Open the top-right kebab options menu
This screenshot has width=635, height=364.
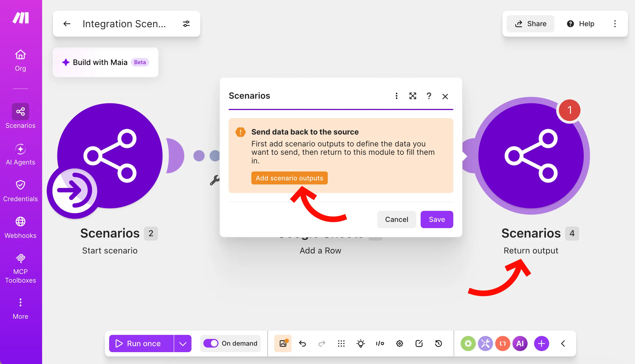click(x=615, y=24)
